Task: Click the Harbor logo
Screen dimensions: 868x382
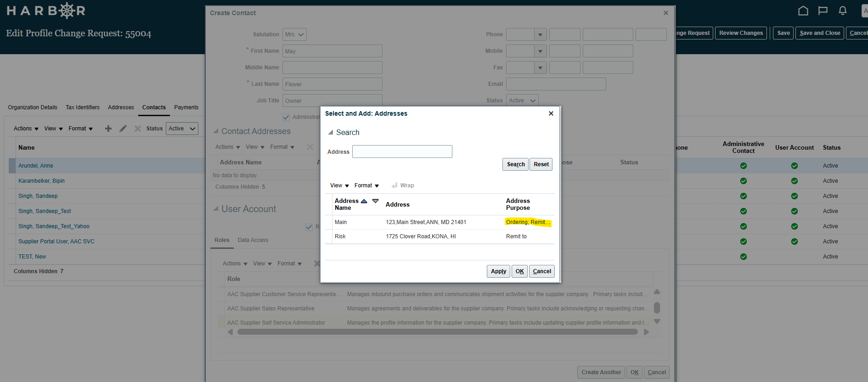Action: point(46,11)
